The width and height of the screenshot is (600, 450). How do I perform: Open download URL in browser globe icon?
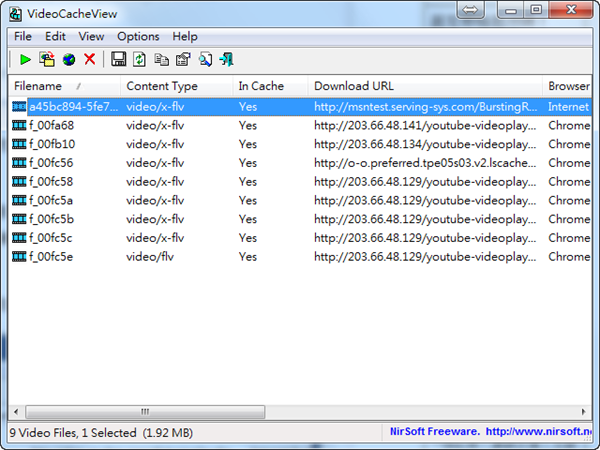69,60
